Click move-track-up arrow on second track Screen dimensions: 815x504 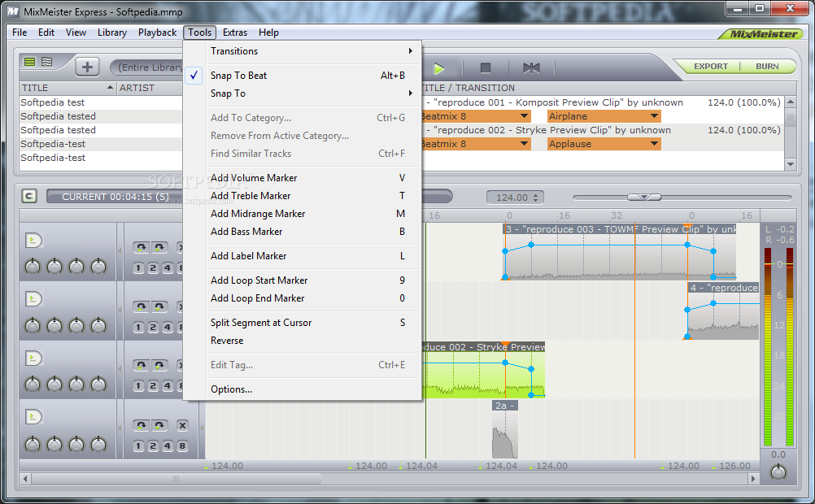point(141,307)
